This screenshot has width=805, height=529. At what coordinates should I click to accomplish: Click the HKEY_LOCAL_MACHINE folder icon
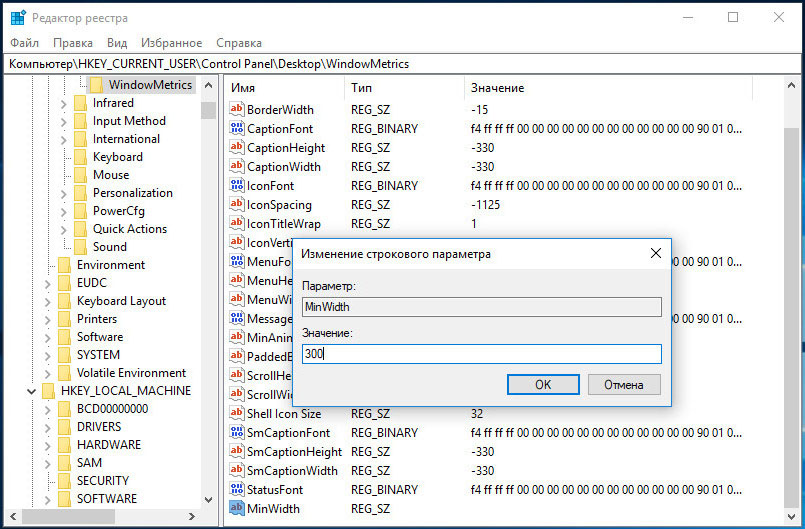[x=48, y=390]
